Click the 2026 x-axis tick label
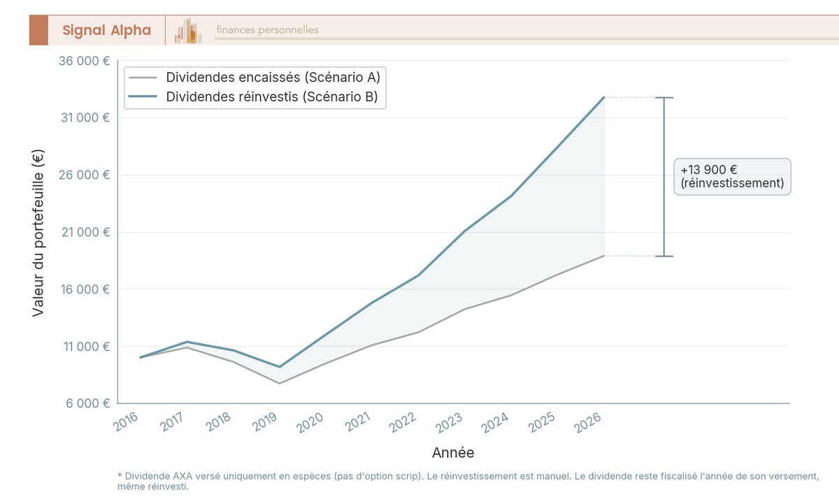Image resolution: width=839 pixels, height=504 pixels. (588, 422)
